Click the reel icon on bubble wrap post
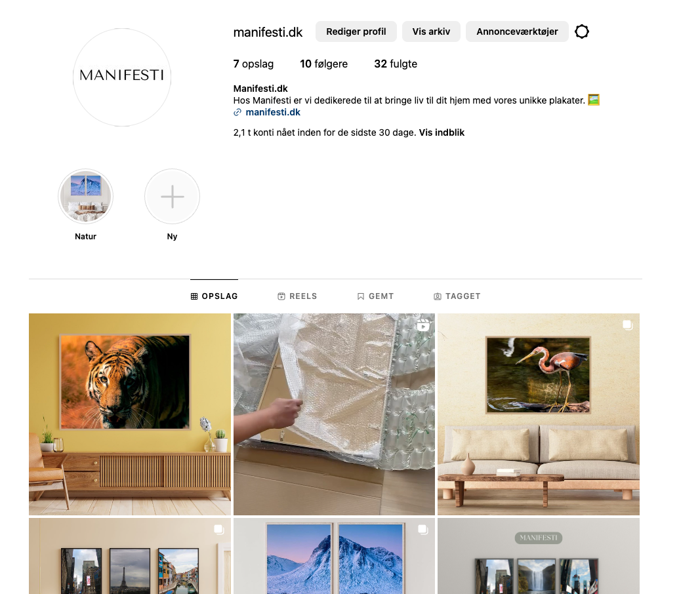Viewport: 700px width, 594px height. point(422,326)
